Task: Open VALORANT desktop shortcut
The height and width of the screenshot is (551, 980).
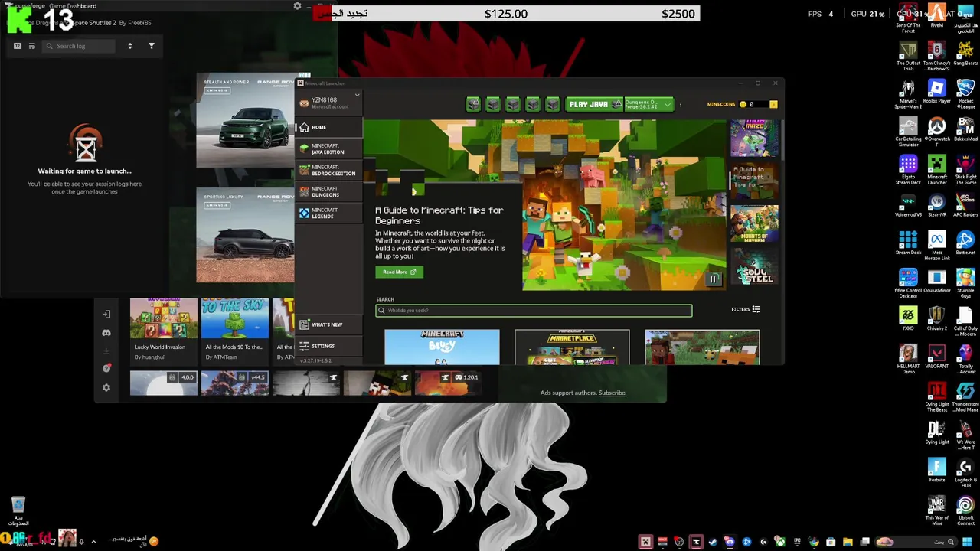Action: click(x=936, y=357)
